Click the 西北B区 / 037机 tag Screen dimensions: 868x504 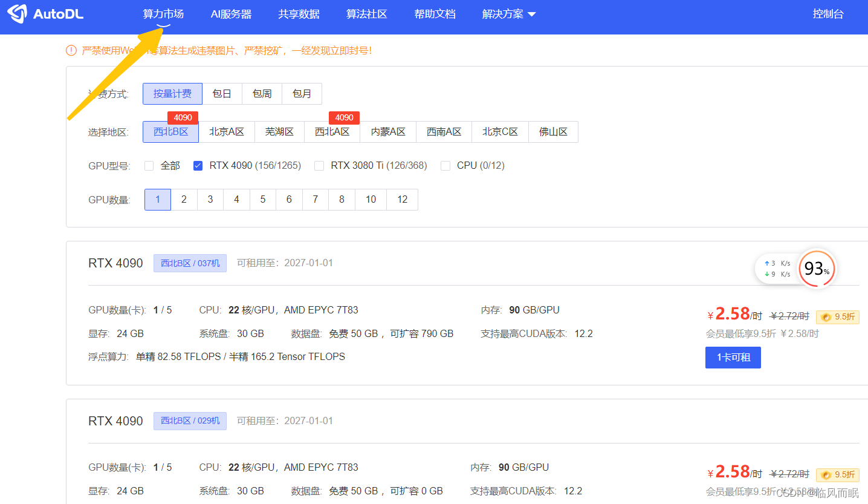click(190, 263)
